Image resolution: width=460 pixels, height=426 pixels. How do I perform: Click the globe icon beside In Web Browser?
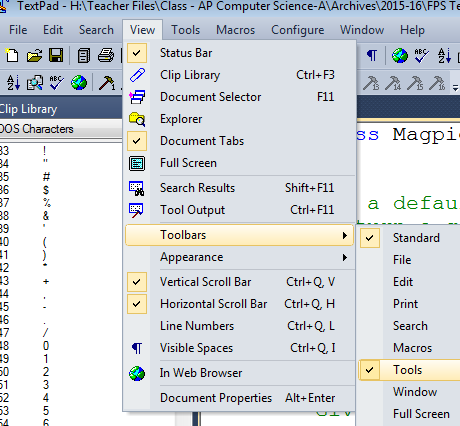(x=137, y=373)
